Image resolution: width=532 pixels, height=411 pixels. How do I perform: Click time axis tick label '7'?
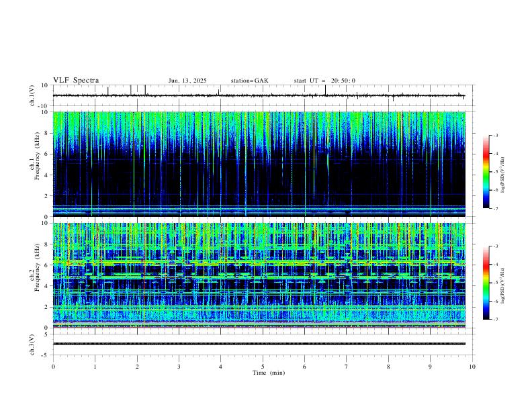[347, 367]
